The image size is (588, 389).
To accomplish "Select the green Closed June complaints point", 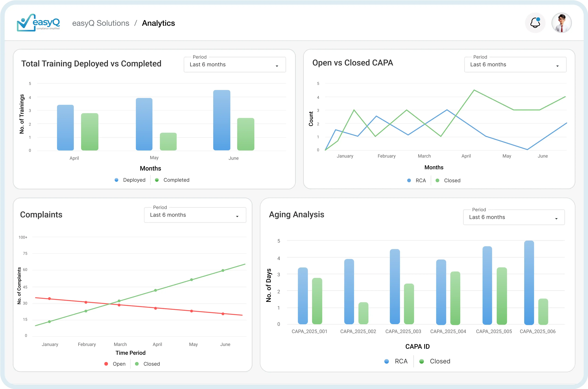I will (x=223, y=271).
